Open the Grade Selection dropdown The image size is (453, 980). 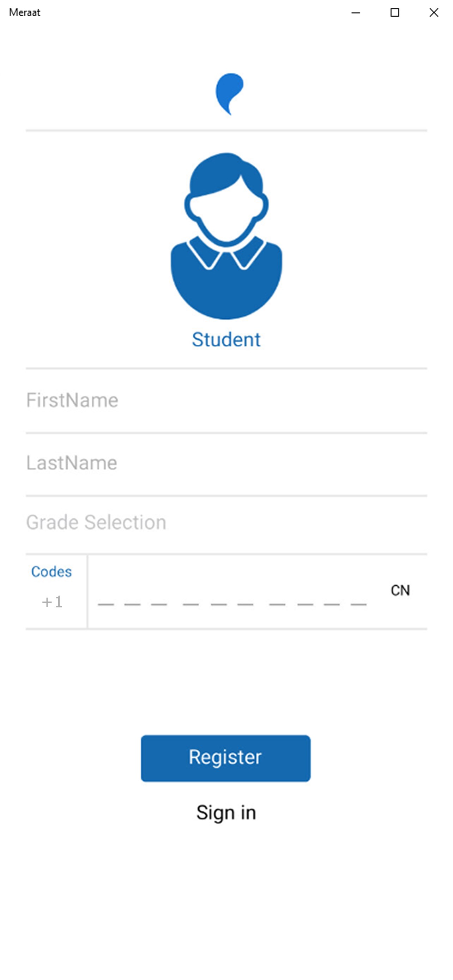coord(226,522)
